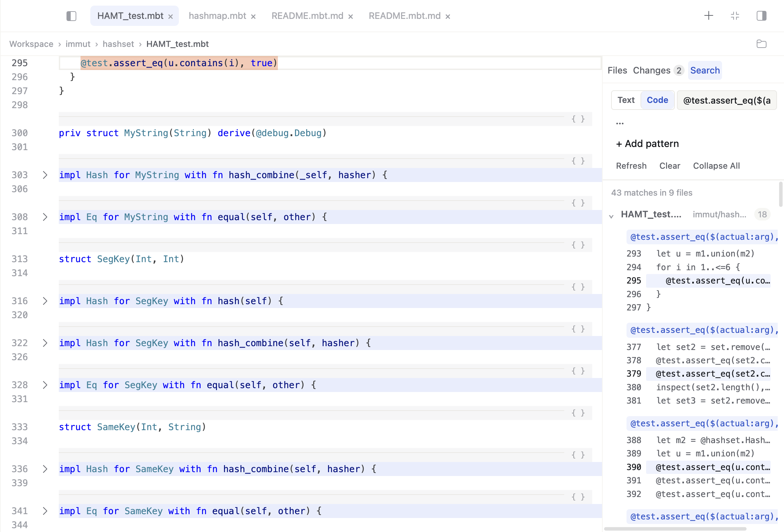The width and height of the screenshot is (784, 532).
Task: Clear the search results
Action: click(670, 166)
